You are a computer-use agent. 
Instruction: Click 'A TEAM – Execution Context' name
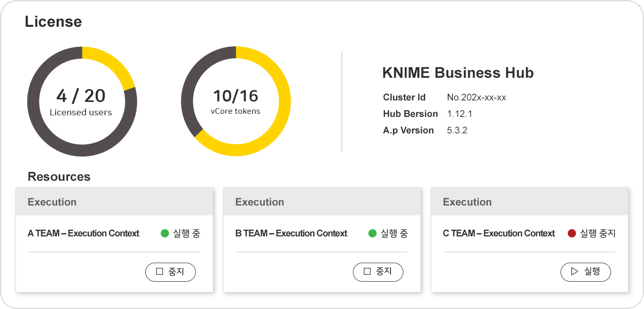coord(83,233)
